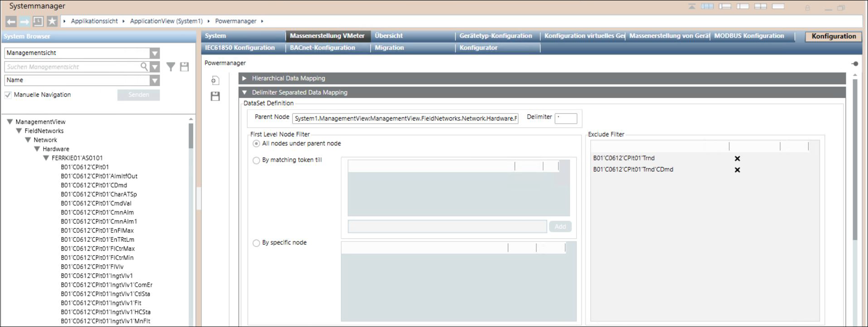Viewport: 868px width, 327px height.
Task: Click the new document icon under Powermanager
Action: 215,81
